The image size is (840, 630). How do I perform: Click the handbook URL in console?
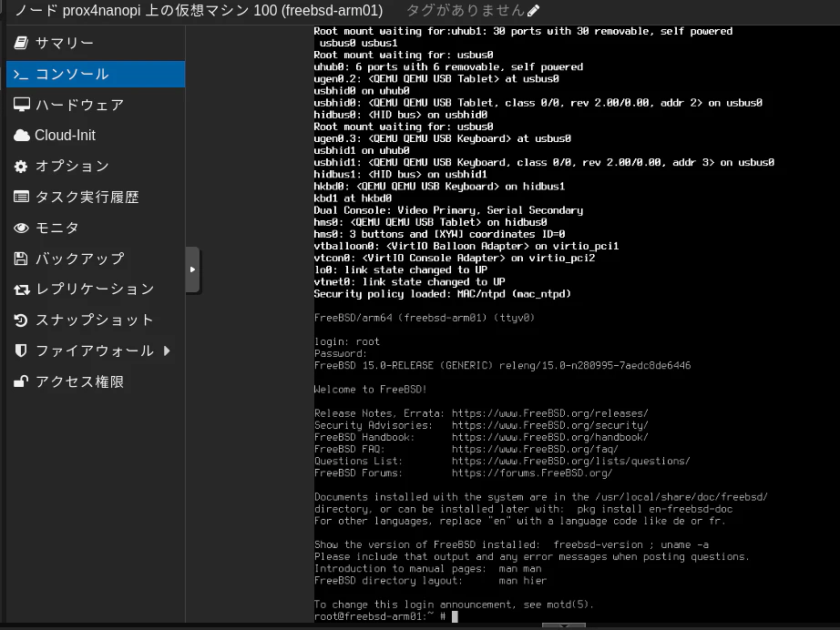[x=549, y=437]
